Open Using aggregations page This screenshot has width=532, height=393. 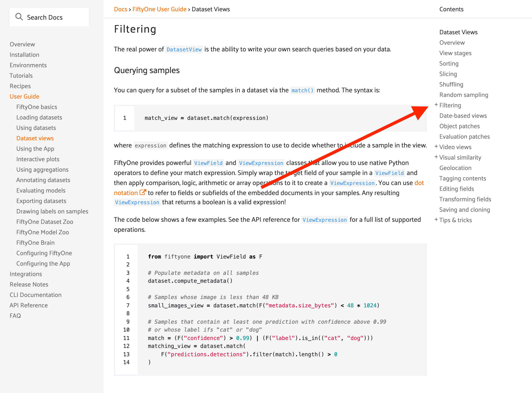click(43, 170)
